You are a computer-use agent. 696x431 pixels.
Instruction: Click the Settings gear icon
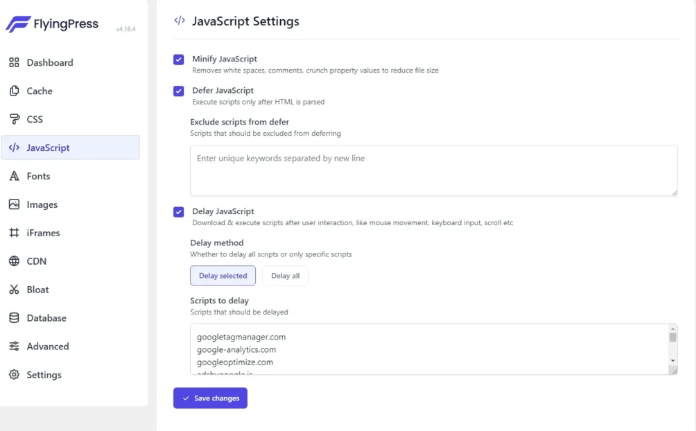(x=14, y=375)
